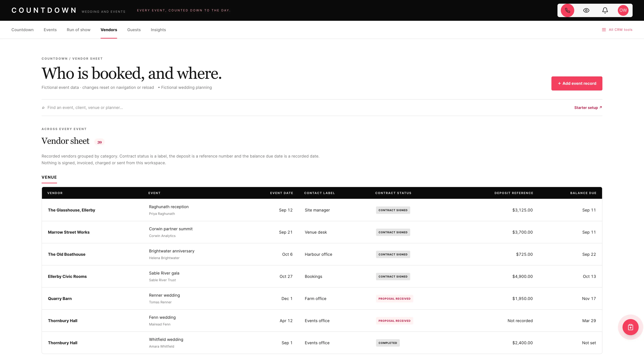Click the Proposal Received badge for Quarry Barn
644x362 pixels.
[x=394, y=298]
